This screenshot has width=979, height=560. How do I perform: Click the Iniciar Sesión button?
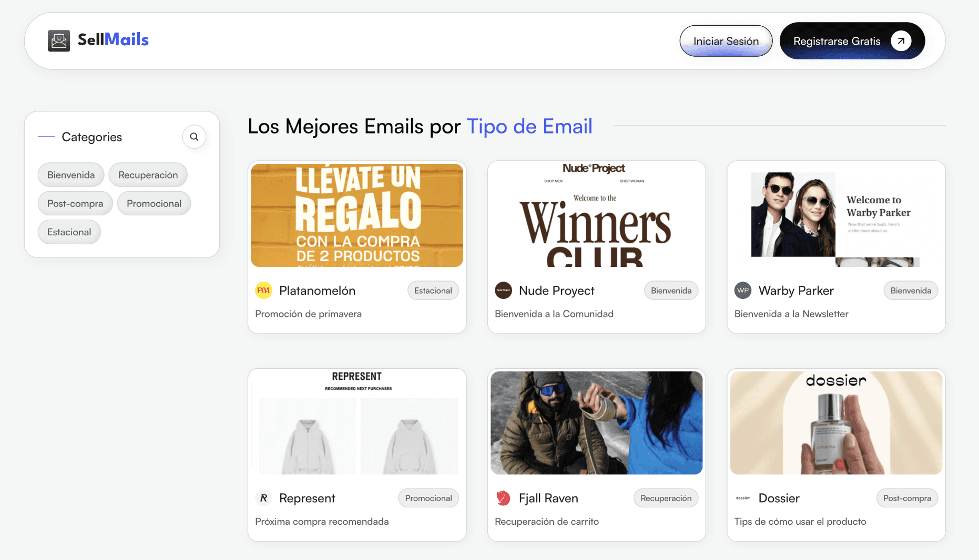click(726, 41)
